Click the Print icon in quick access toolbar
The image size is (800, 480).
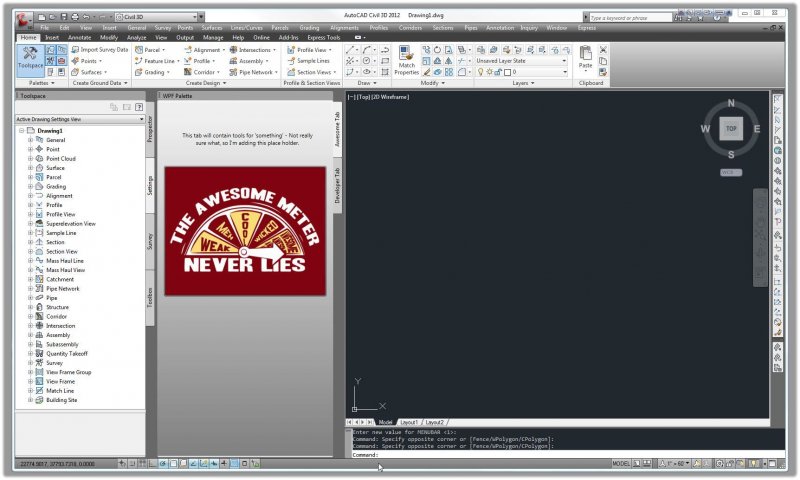[75, 17]
